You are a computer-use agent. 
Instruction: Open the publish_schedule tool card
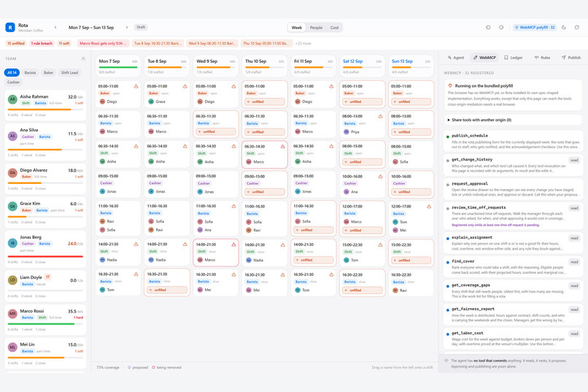click(x=513, y=141)
